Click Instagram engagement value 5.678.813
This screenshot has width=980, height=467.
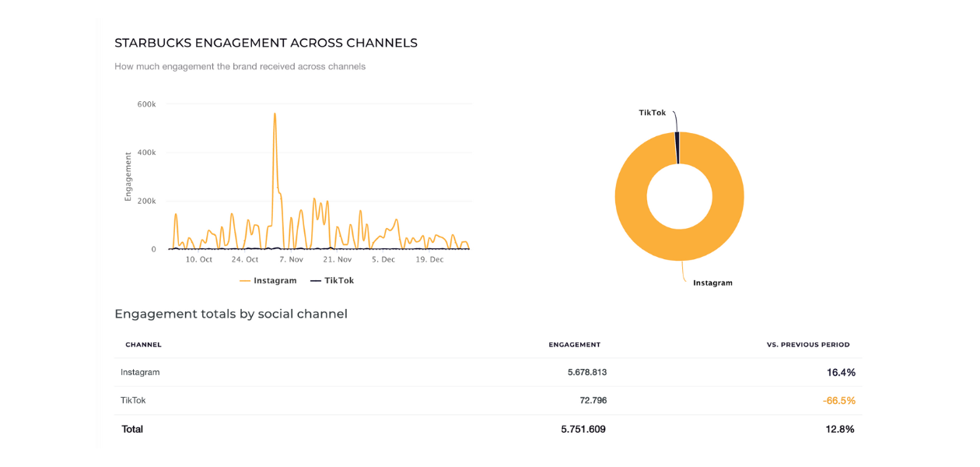click(x=586, y=372)
